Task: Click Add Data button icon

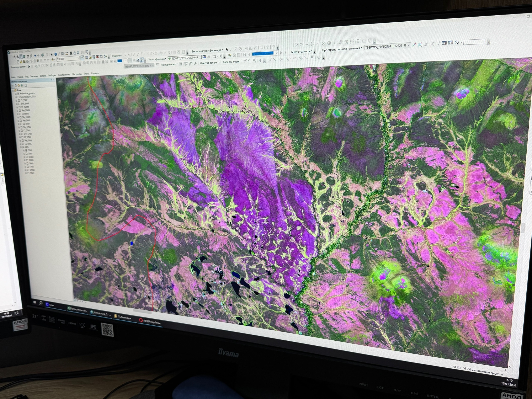Action: [x=53, y=60]
